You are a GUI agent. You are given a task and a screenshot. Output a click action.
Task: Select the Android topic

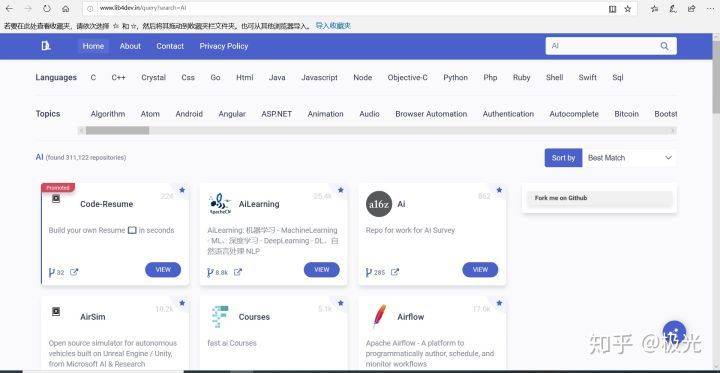pyautogui.click(x=189, y=114)
